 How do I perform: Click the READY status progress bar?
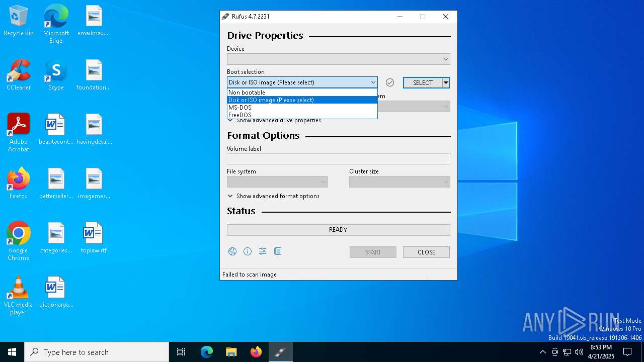coord(338,230)
